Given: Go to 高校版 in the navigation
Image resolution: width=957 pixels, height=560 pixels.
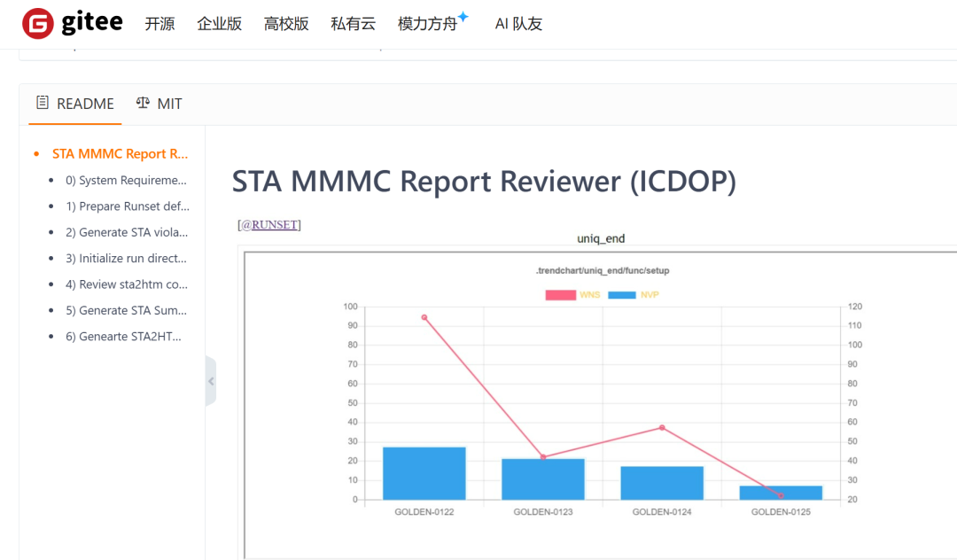Looking at the screenshot, I should 286,24.
